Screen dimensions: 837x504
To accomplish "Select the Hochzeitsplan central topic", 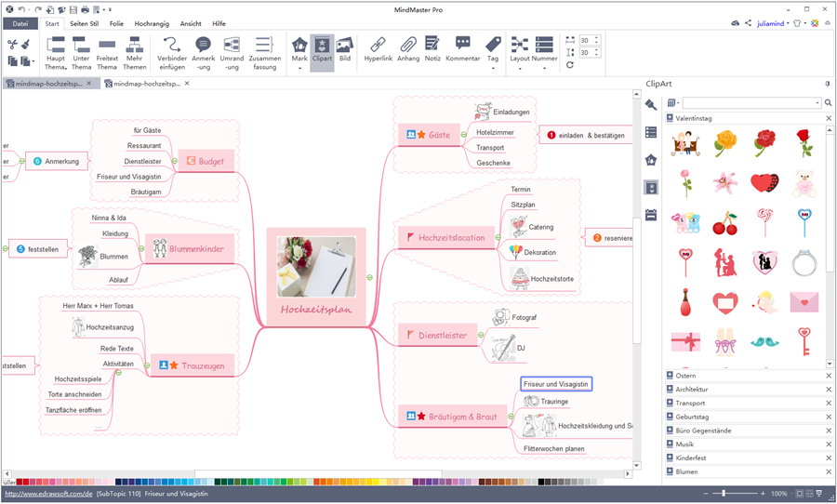I will tap(316, 276).
